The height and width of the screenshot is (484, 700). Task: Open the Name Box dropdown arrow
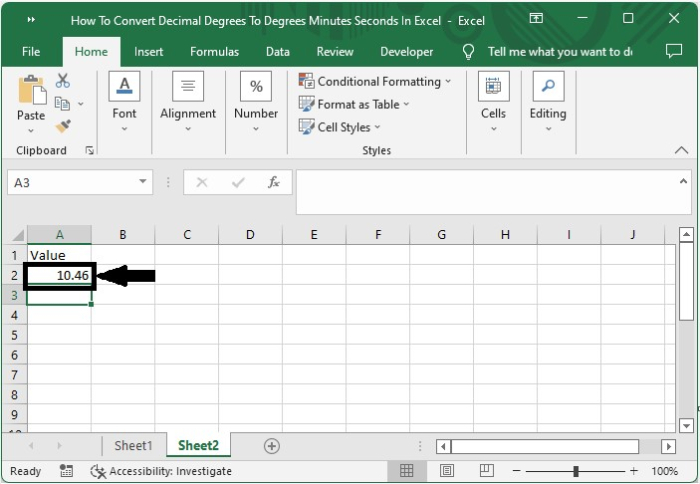(x=143, y=182)
